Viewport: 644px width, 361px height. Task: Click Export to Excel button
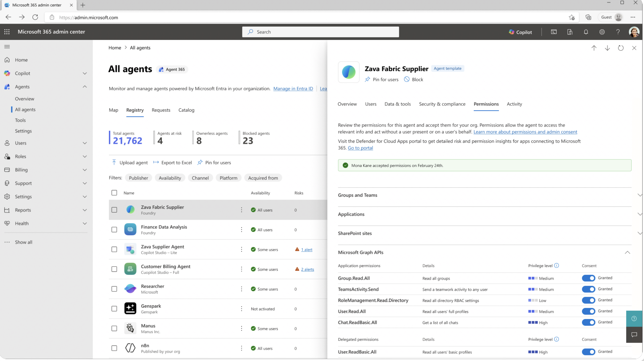tap(172, 163)
